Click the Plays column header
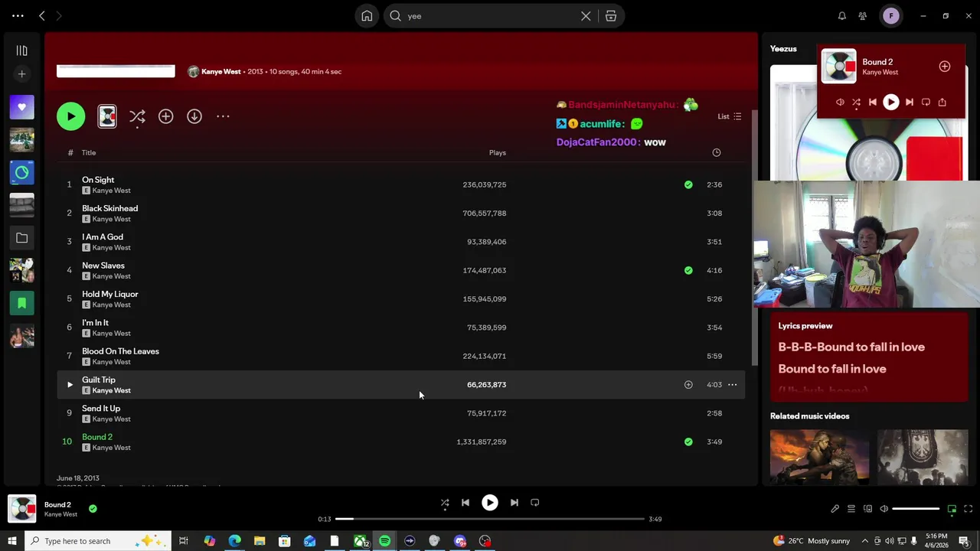 coord(498,153)
